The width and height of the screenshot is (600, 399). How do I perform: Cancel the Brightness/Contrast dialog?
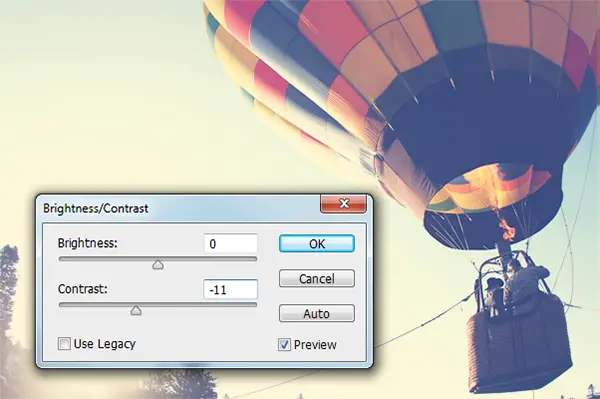[x=317, y=278]
